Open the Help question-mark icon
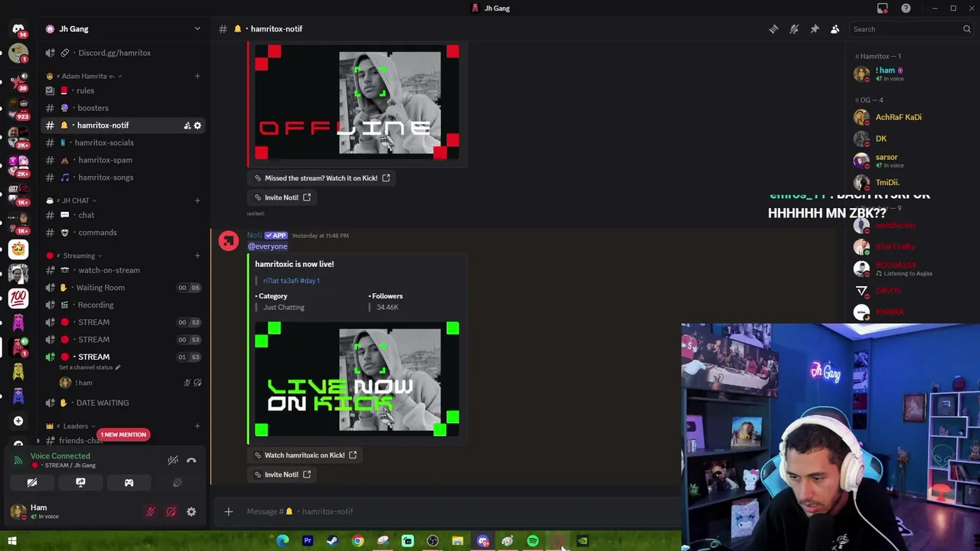 click(x=906, y=8)
